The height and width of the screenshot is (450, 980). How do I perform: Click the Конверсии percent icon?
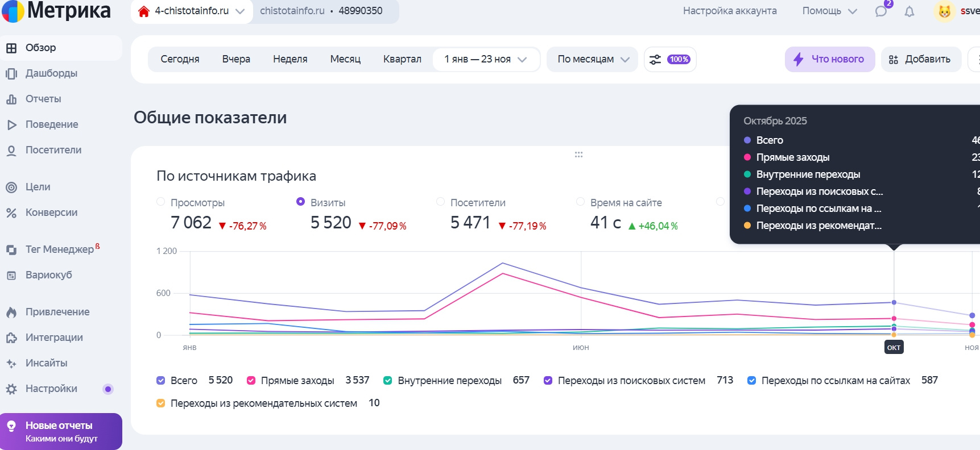(x=11, y=213)
